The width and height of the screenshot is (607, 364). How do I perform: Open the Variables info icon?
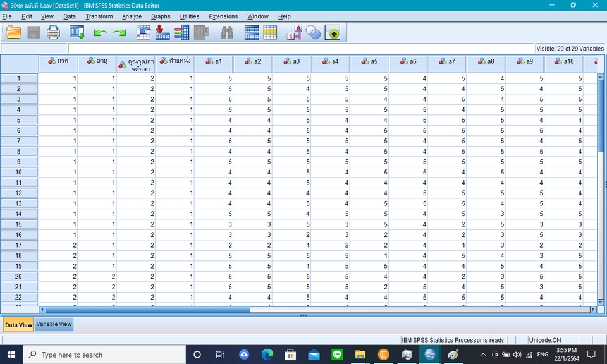pos(181,32)
